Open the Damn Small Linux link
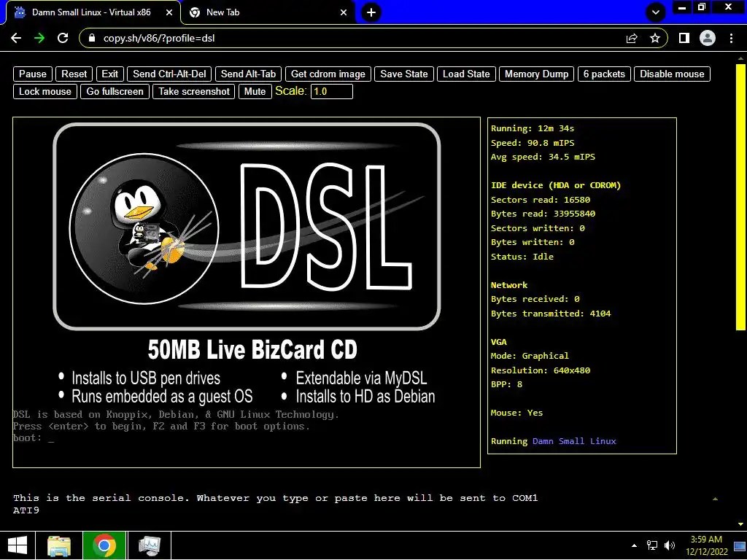This screenshot has width=747, height=560. pyautogui.click(x=574, y=441)
